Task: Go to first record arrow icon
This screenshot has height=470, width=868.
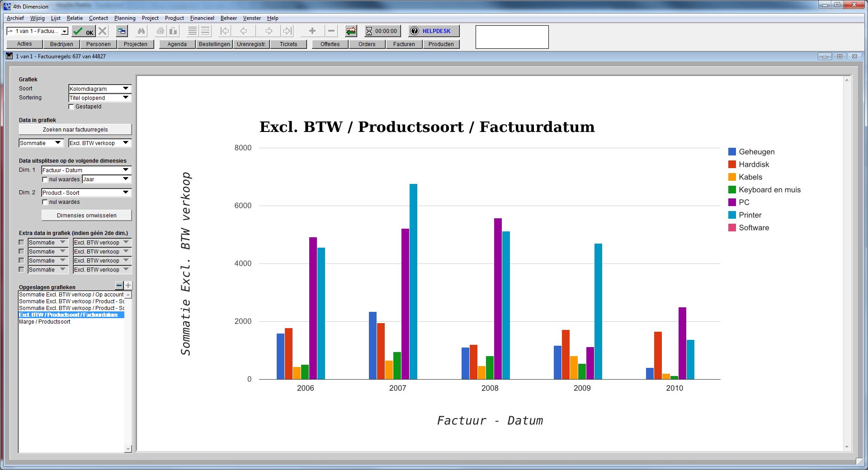Action: coord(225,31)
